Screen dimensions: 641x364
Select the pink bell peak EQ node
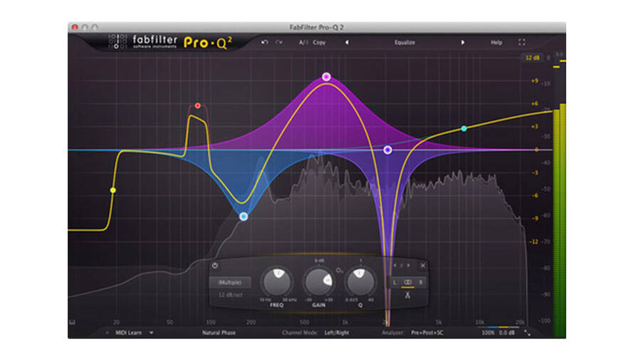click(x=325, y=76)
